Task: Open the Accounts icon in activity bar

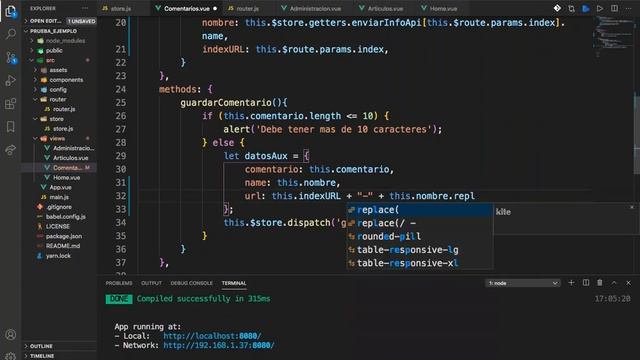Action: [11, 335]
